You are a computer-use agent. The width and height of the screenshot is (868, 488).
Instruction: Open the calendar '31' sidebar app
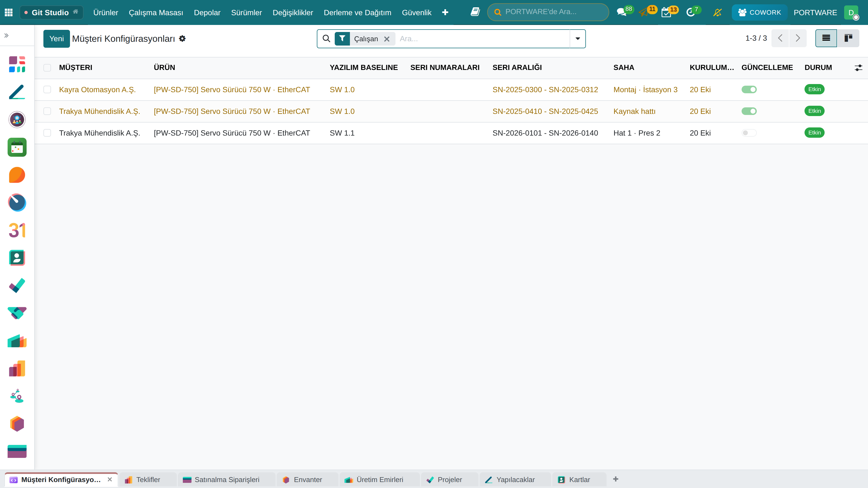pyautogui.click(x=17, y=230)
